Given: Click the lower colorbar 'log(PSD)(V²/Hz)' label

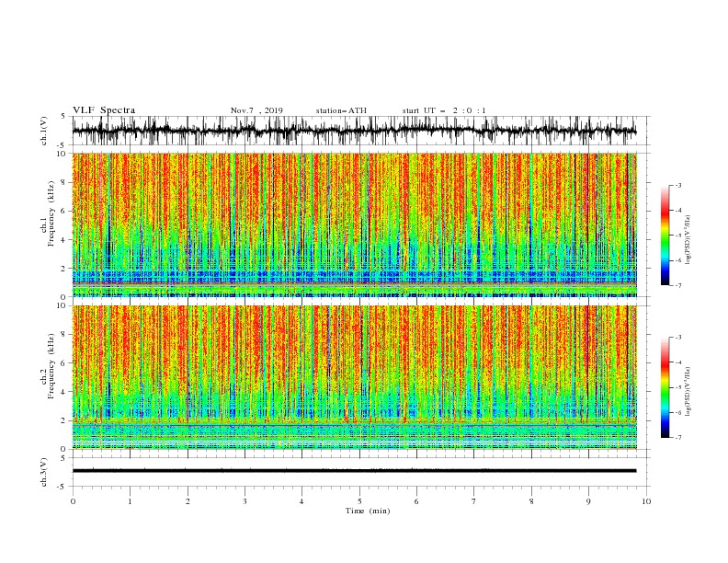Looking at the screenshot, I should [688, 392].
